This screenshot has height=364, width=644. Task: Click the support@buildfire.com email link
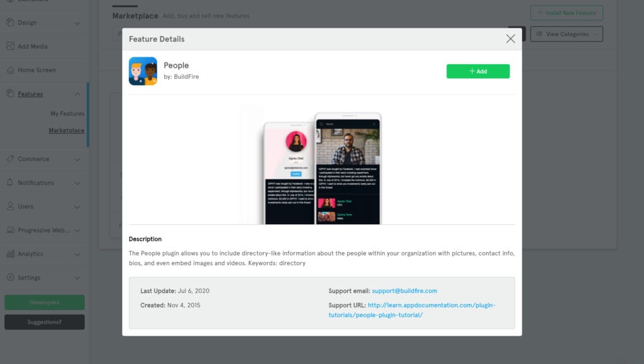(x=404, y=291)
